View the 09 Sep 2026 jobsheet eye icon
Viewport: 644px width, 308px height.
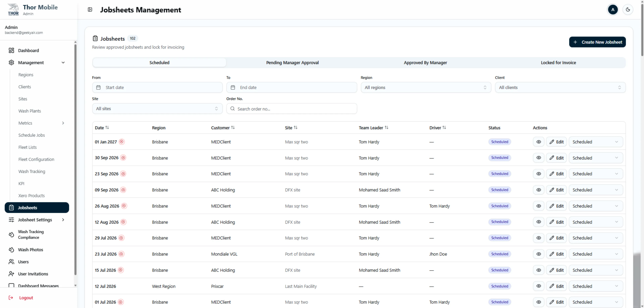[x=539, y=190]
